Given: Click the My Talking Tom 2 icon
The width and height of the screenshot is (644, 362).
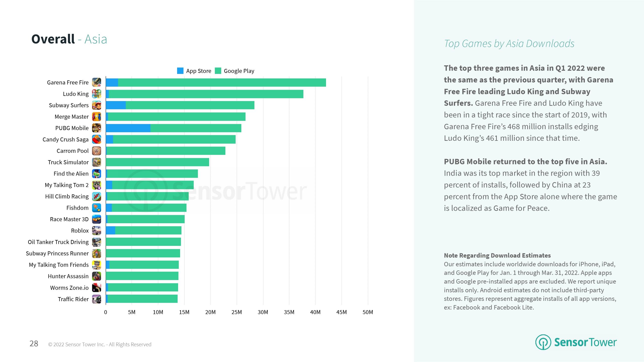Looking at the screenshot, I should (x=97, y=185).
